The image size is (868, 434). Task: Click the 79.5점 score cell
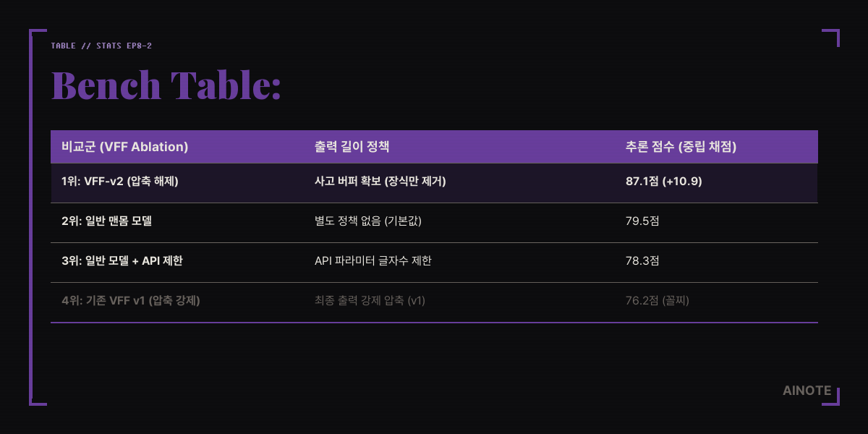642,221
